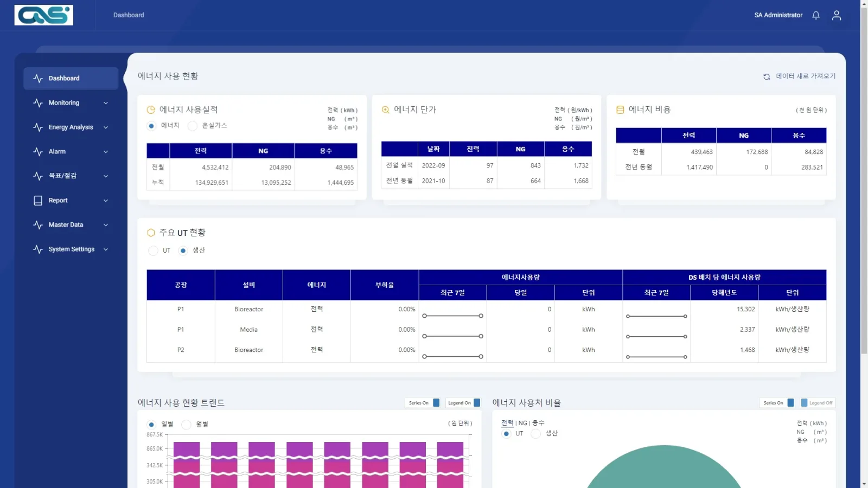Toggle Legend Off for the 사용처 비율 chart
The image size is (868, 488).
[817, 403]
